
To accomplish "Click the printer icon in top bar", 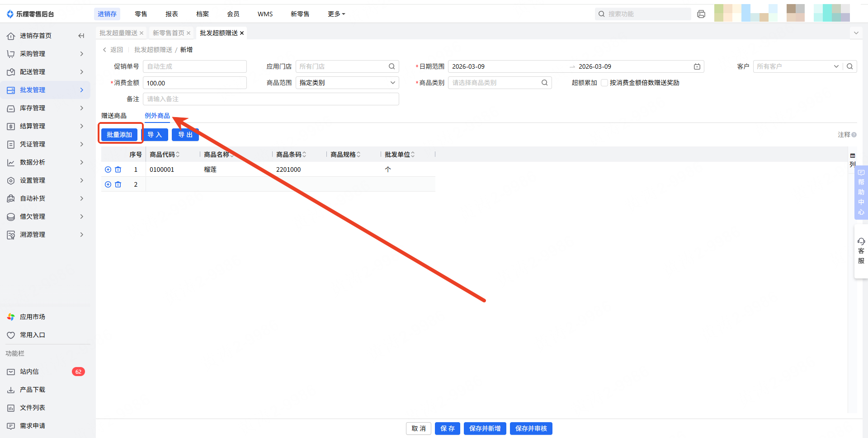I will coord(701,14).
